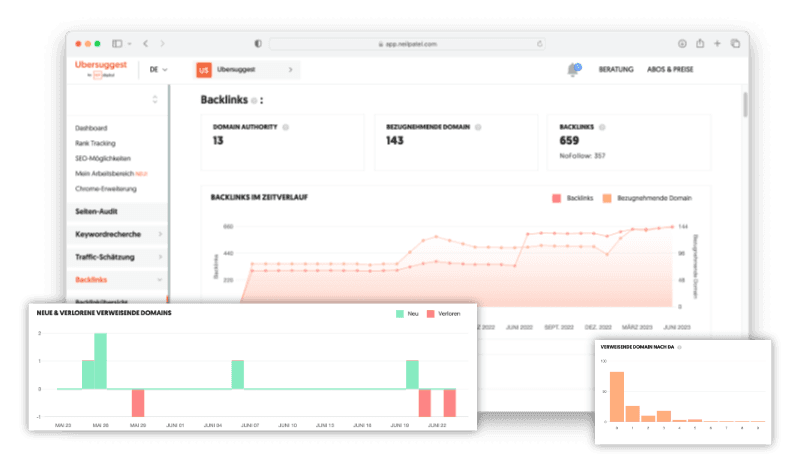Click the Domain Authority value 13

[218, 141]
